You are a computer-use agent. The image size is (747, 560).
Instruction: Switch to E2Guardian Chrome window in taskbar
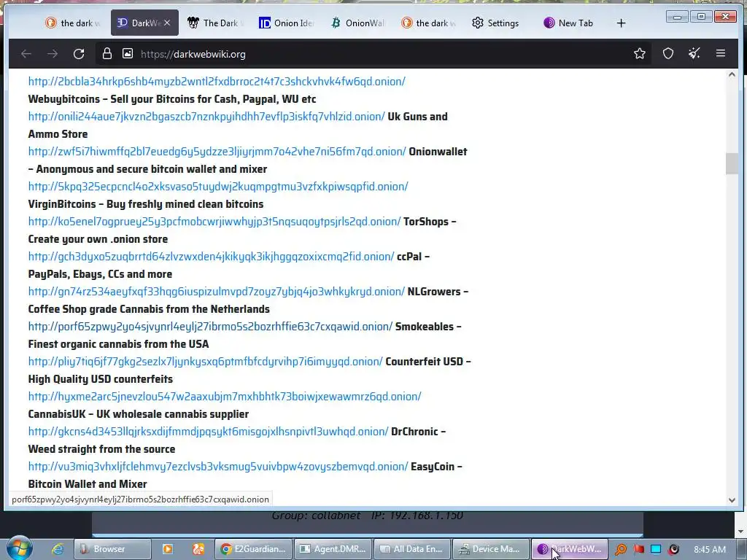253,549
